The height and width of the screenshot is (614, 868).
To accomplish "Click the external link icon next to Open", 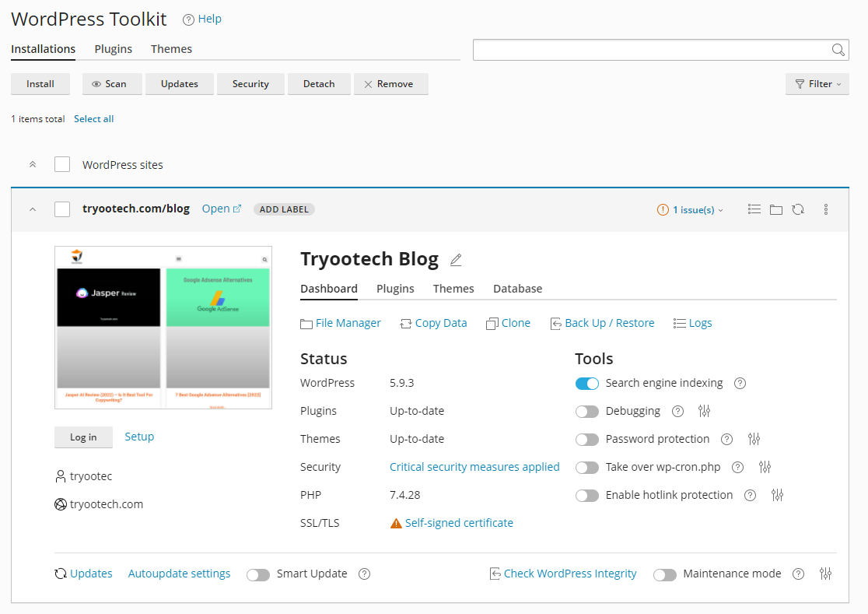I will (x=237, y=209).
